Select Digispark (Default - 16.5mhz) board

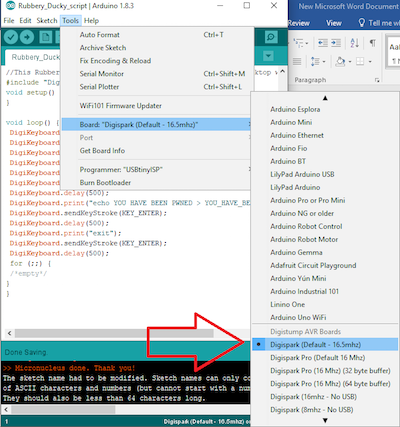pos(325,345)
